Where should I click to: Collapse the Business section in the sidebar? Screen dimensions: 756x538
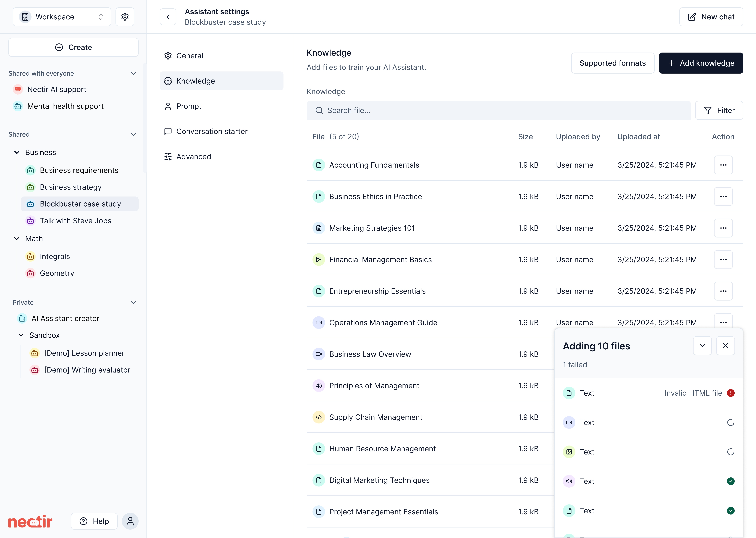[x=17, y=152]
